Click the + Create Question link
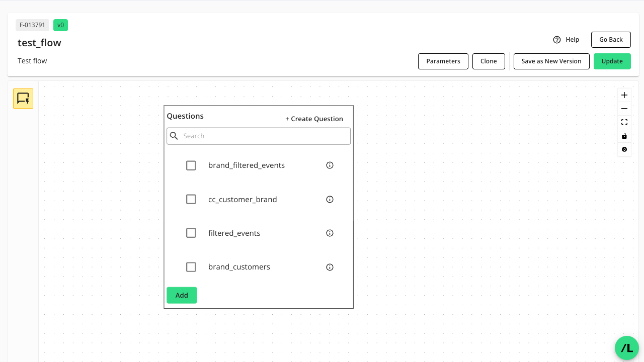The image size is (644, 362). pos(314,119)
